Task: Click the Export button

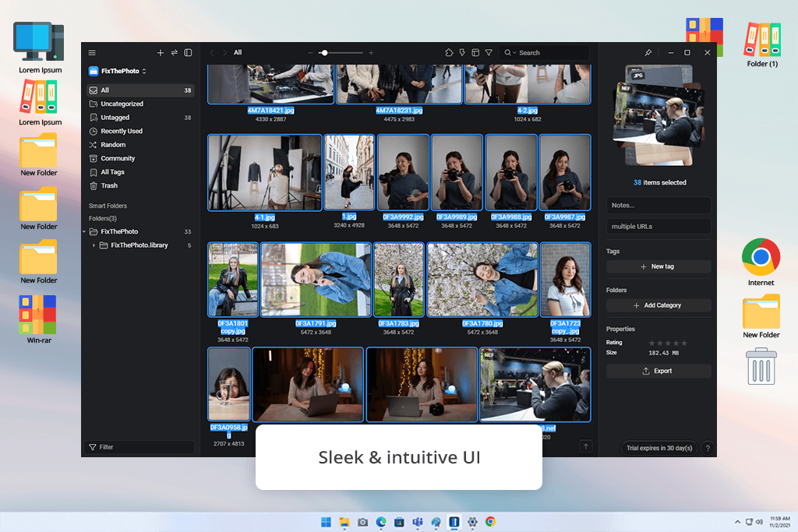Action: (659, 372)
